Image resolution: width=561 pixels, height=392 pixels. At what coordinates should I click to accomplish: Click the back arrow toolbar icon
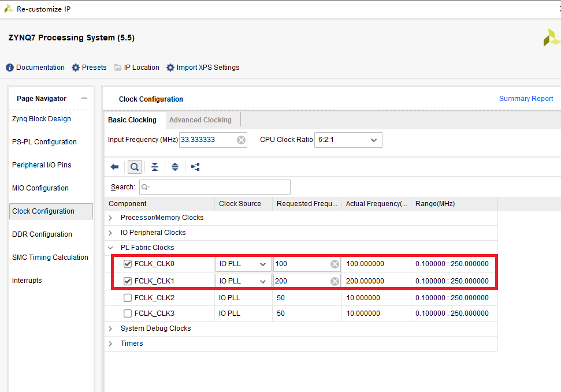(114, 167)
